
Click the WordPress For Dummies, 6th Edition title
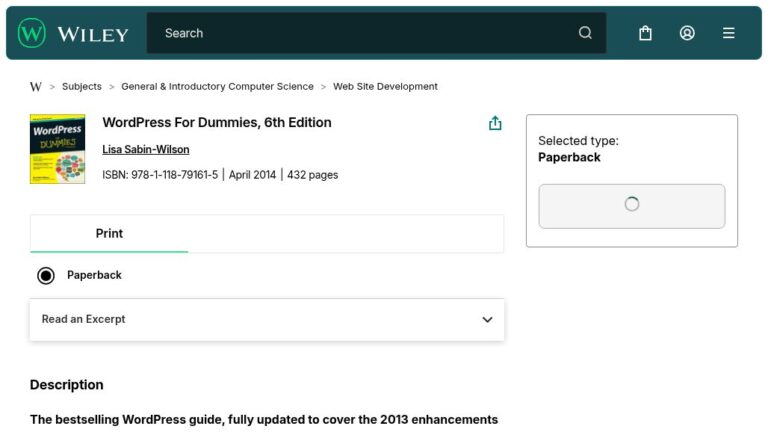(x=217, y=123)
